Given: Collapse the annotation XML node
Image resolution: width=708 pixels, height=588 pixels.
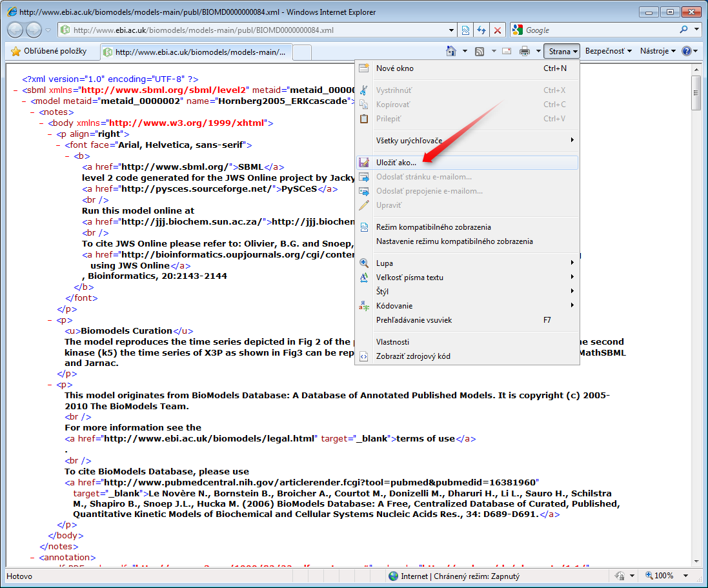Looking at the screenshot, I should (33, 558).
